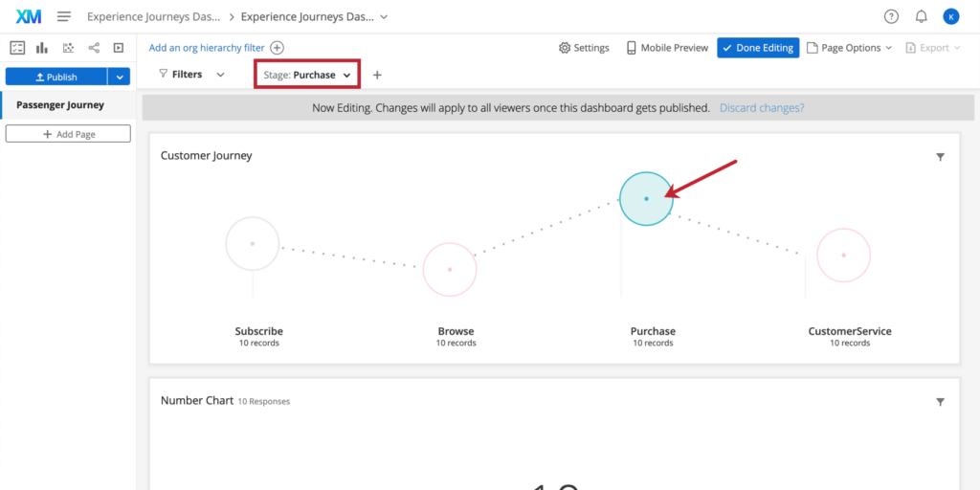Image resolution: width=980 pixels, height=490 pixels.
Task: Click the share nodes icon in sidebar
Action: 94,48
